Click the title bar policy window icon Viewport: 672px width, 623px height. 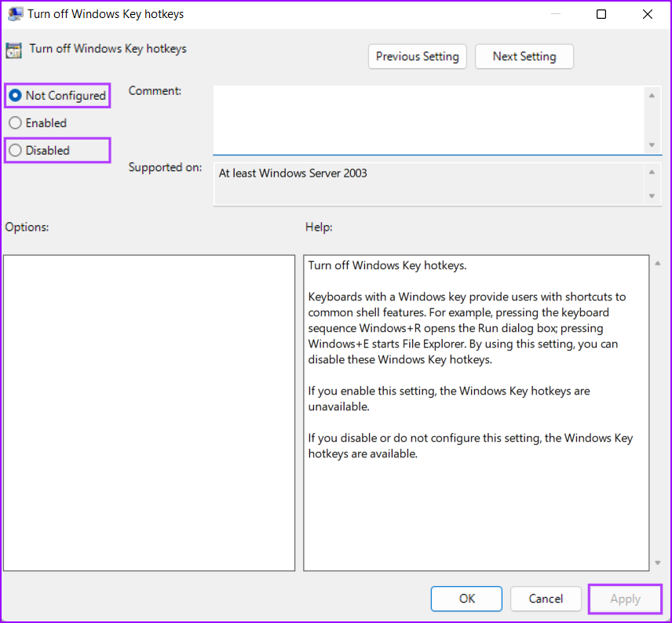(15, 14)
